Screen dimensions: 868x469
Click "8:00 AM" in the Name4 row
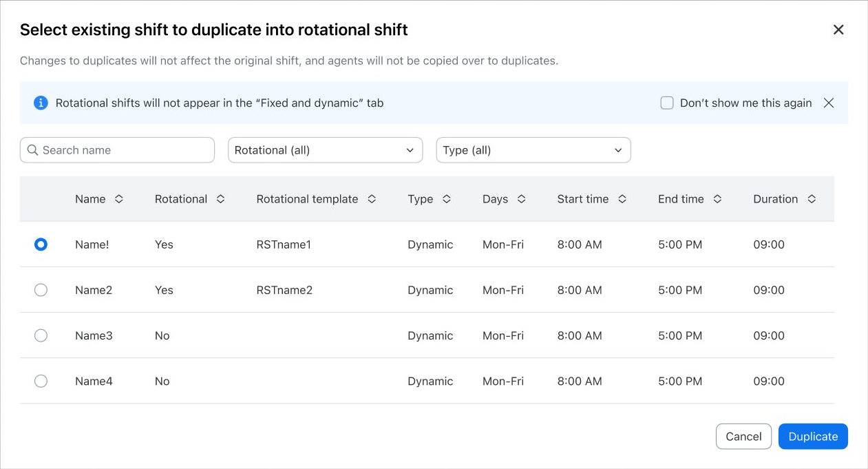coord(580,381)
